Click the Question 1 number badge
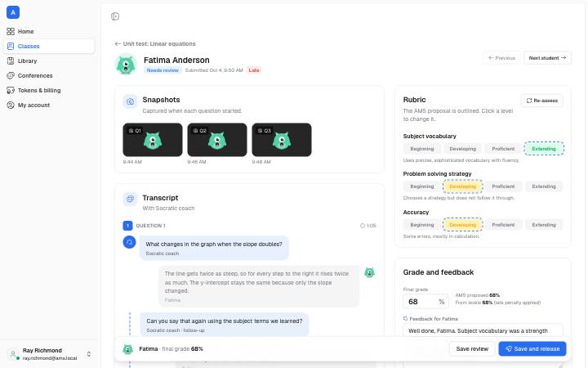The height and width of the screenshot is (368, 588). pyautogui.click(x=127, y=226)
